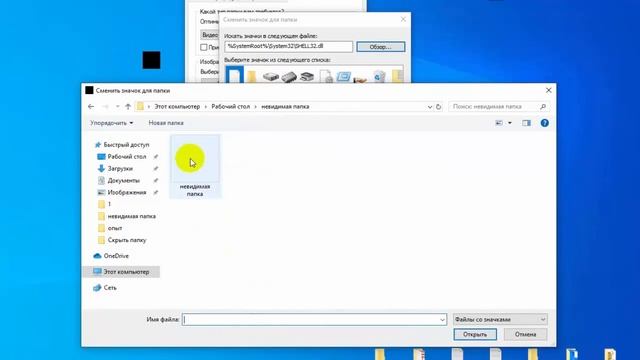This screenshot has height=360, width=640.
Task: Open help with the blue question icon
Action: [544, 123]
